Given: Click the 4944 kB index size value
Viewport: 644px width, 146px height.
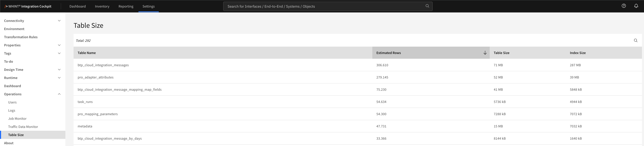Looking at the screenshot, I should (576, 102).
